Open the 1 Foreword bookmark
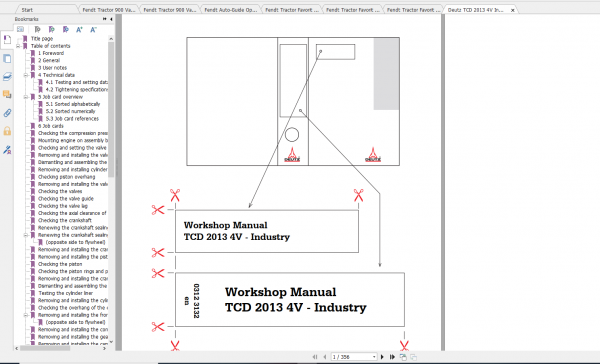 point(51,53)
